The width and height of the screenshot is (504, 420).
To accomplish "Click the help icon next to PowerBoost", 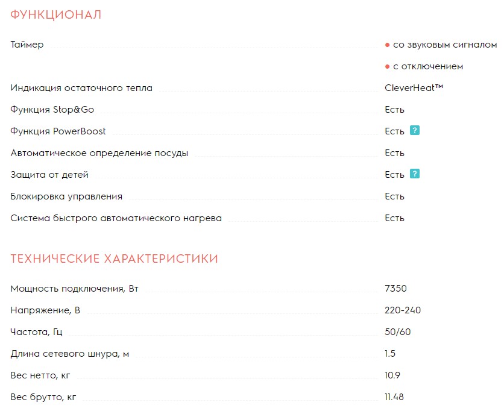I will pyautogui.click(x=414, y=131).
